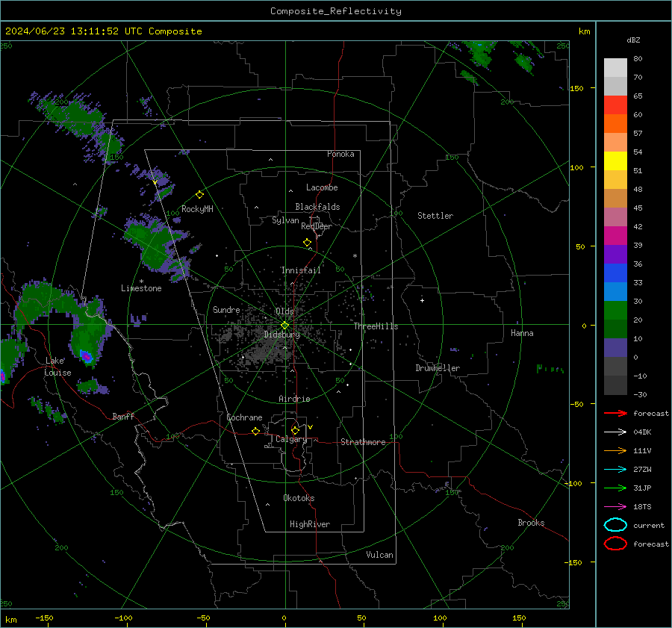Image resolution: width=672 pixels, height=628 pixels.
Task: Click the magenta storm core near Lake Louise
Action: pos(87,356)
